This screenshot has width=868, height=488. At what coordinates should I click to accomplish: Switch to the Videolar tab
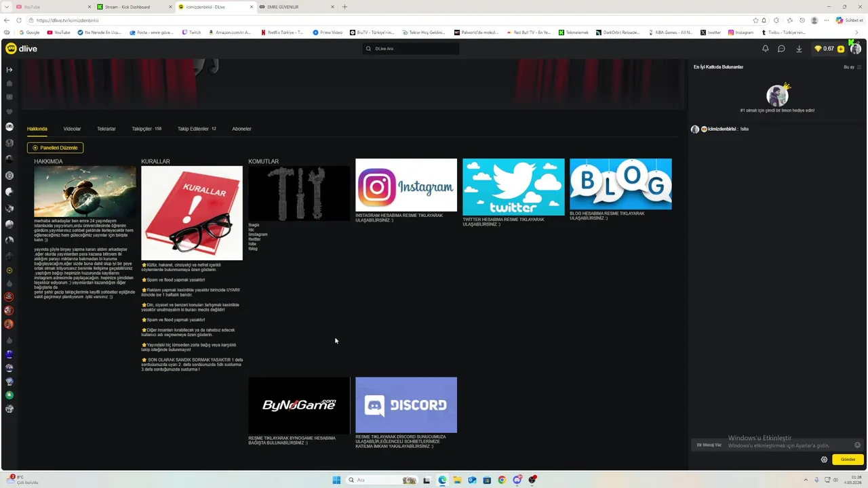[72, 129]
